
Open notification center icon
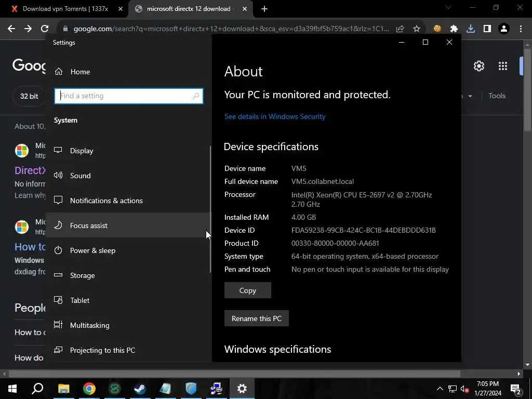516,389
